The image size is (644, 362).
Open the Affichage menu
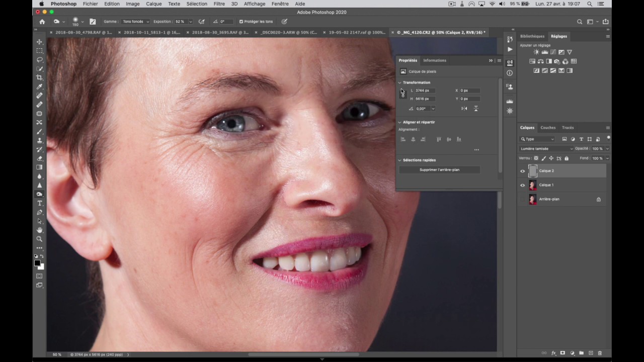255,4
